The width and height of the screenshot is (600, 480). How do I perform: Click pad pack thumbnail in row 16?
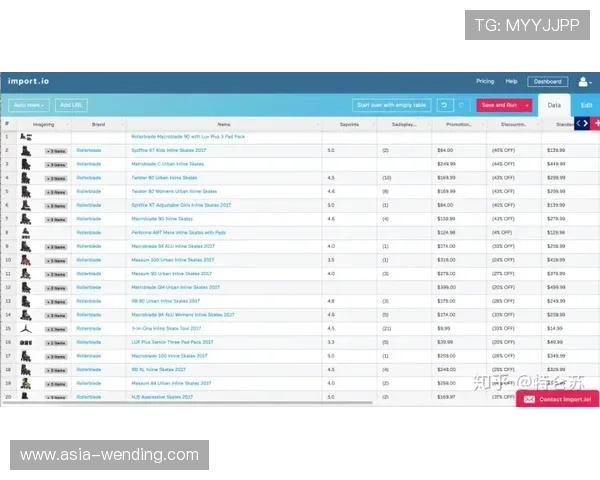26,343
